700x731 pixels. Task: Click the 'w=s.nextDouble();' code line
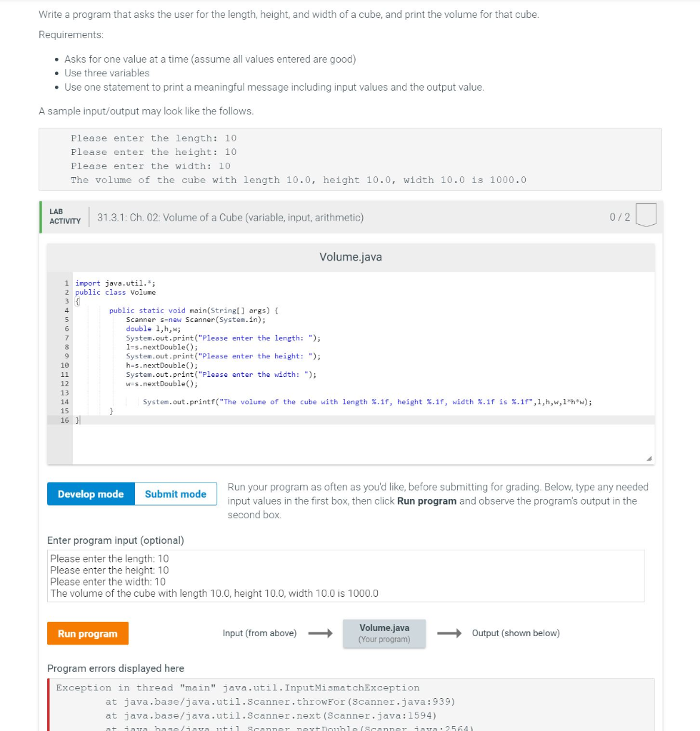[x=162, y=383]
